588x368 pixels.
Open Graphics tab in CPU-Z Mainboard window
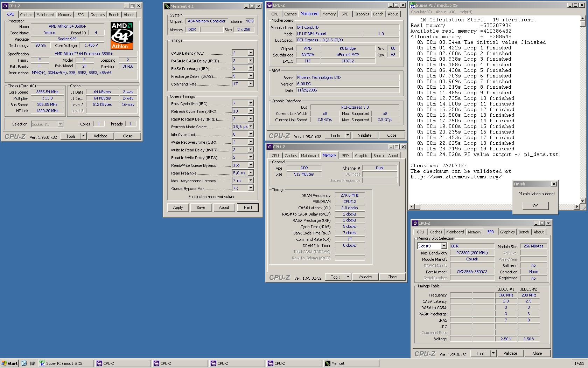(362, 14)
